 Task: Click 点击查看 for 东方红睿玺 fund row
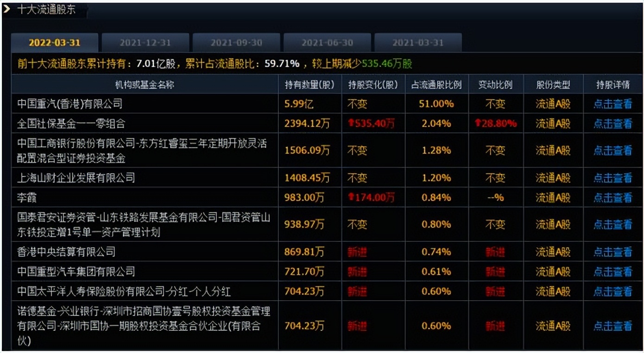pyautogui.click(x=612, y=151)
